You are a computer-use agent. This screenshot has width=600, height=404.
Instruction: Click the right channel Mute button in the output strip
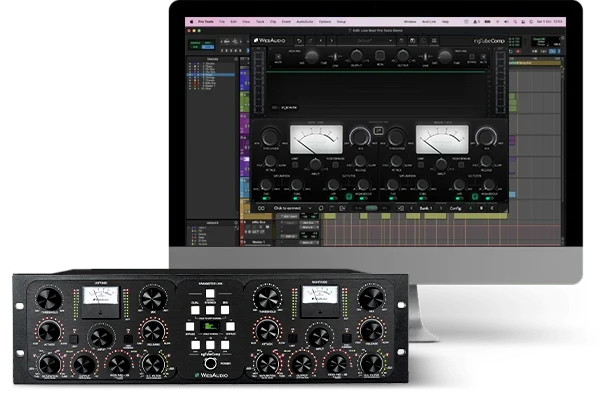pyautogui.click(x=483, y=57)
